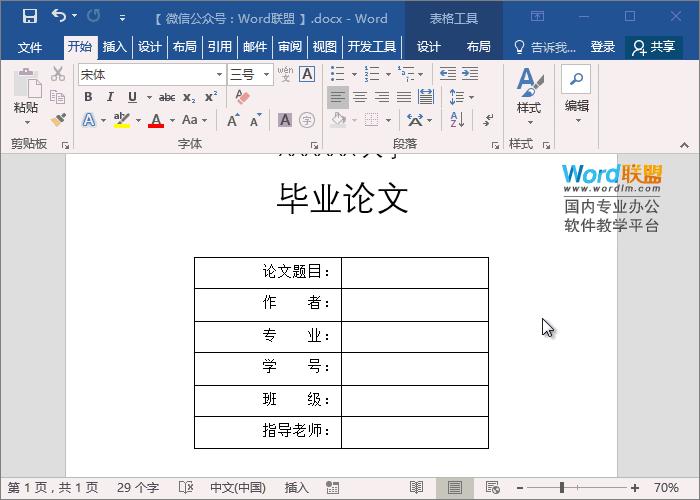Viewport: 700px width, 500px height.
Task: Switch to the 视图 (View) tab
Action: click(325, 46)
